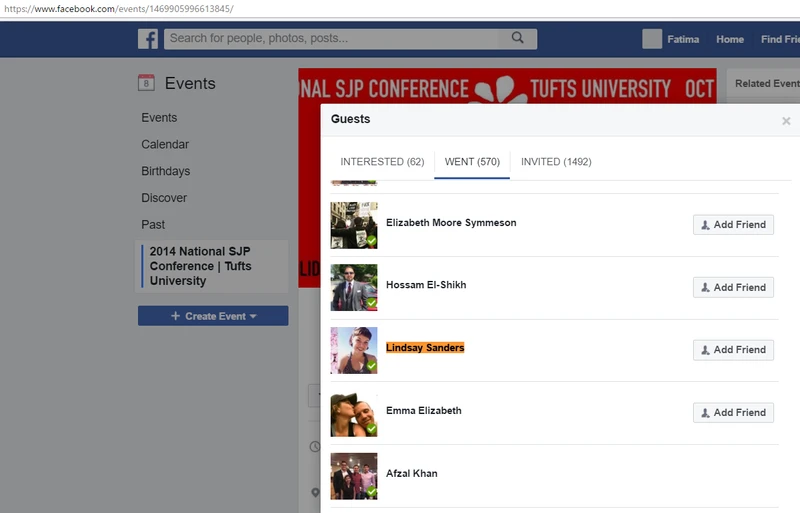
Task: Open Afzal Khan's profile name
Action: 412,473
